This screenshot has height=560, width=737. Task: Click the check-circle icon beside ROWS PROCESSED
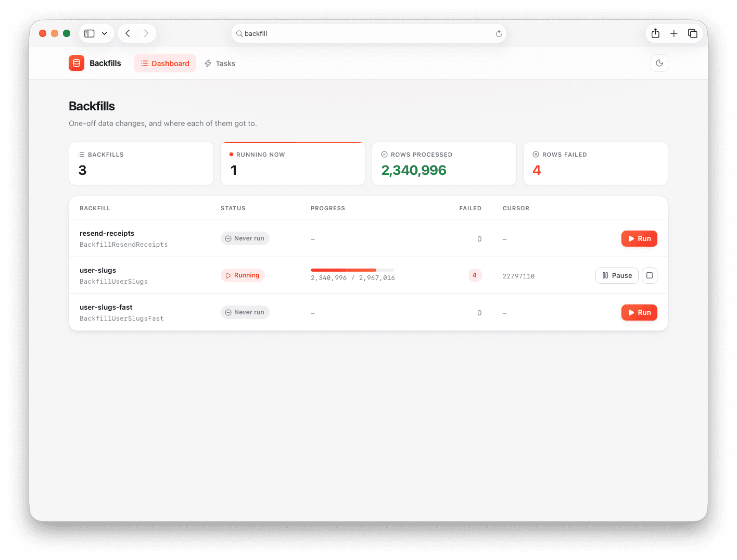click(384, 155)
